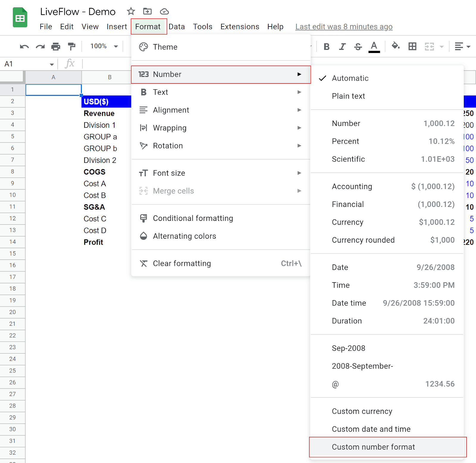Apply the Currency $1,000.12 format
This screenshot has height=463, width=476.
387,222
